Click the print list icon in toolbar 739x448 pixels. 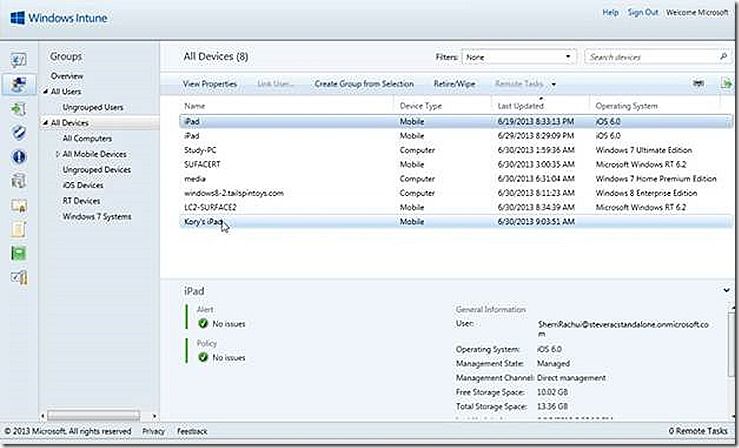pyautogui.click(x=698, y=83)
